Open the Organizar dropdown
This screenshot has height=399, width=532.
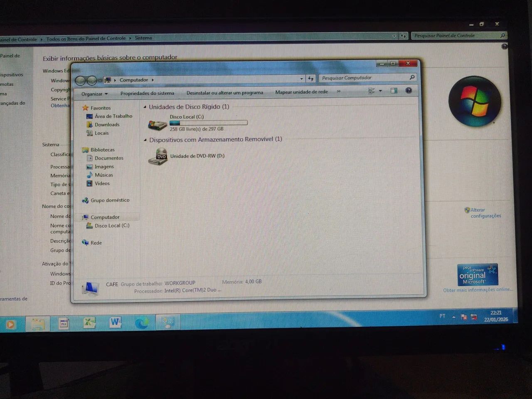(93, 94)
